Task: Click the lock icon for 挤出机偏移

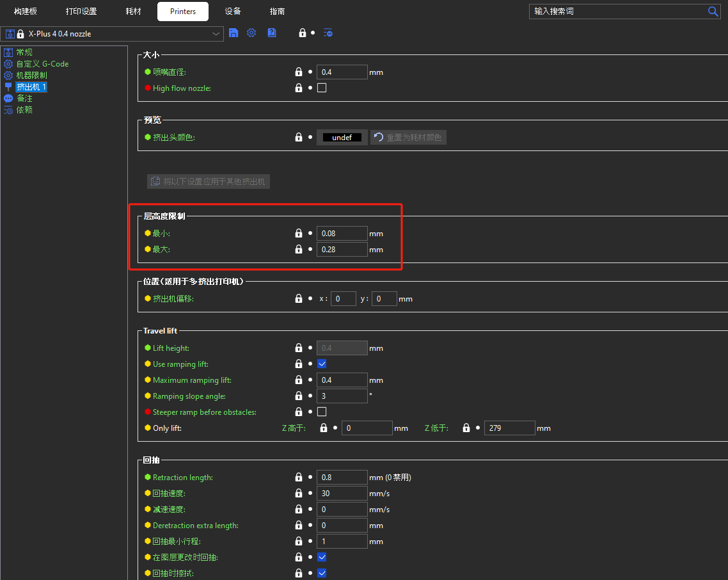Action: point(299,298)
